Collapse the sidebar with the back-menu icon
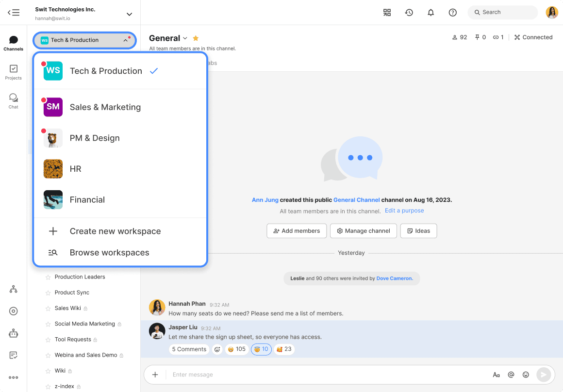The width and height of the screenshot is (563, 392). [x=14, y=13]
